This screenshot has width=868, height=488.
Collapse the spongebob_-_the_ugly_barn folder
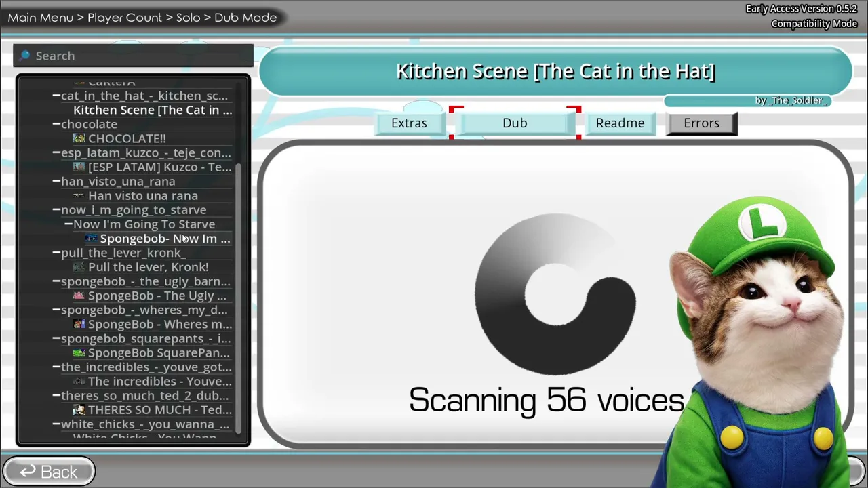tap(56, 281)
